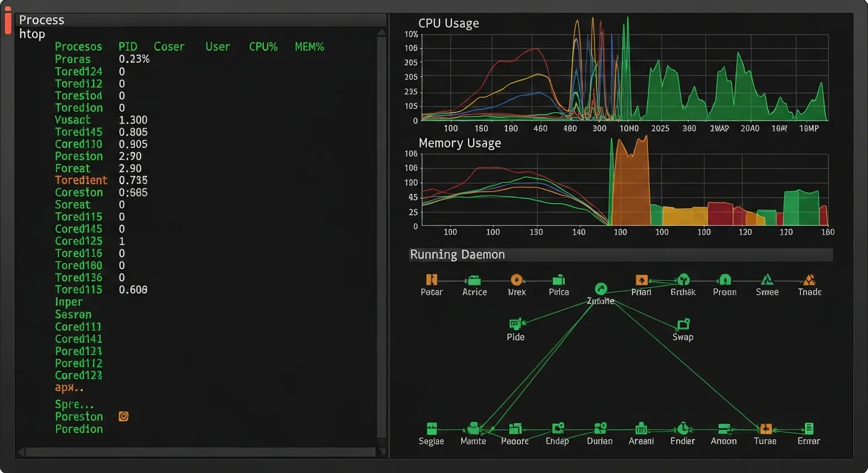This screenshot has width=868, height=473.
Task: Open the Brthak daemon node
Action: 682,280
